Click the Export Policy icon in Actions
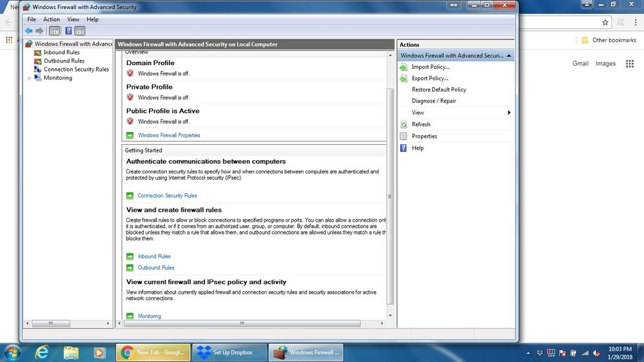The height and width of the screenshot is (362, 644). point(404,79)
